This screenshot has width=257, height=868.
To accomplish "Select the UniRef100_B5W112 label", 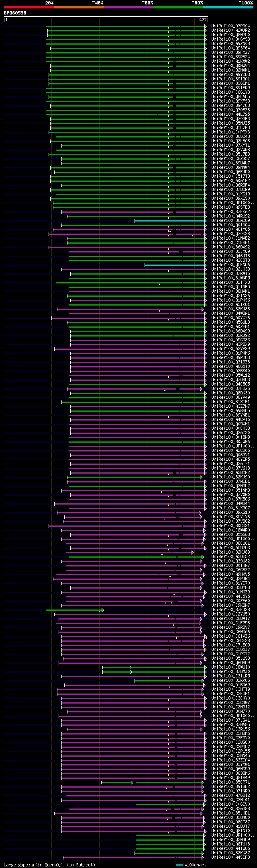I will click(230, 376).
